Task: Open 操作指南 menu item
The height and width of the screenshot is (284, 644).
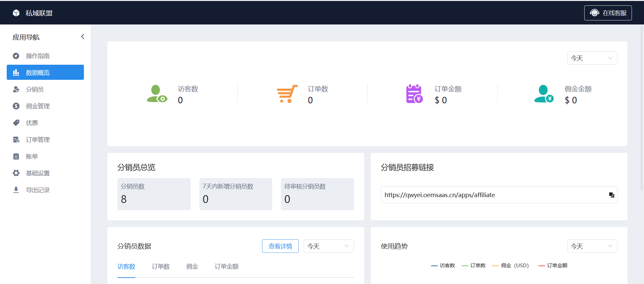Action: pyautogui.click(x=45, y=56)
